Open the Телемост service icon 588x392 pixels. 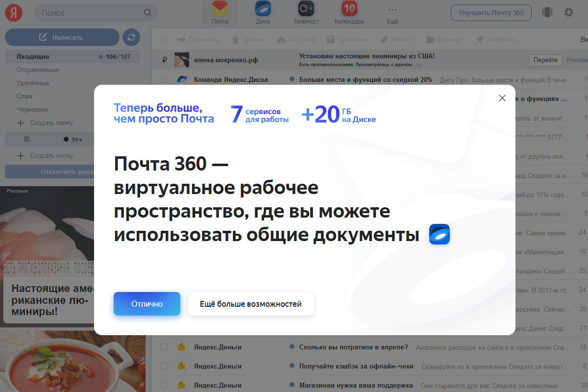coord(306,13)
